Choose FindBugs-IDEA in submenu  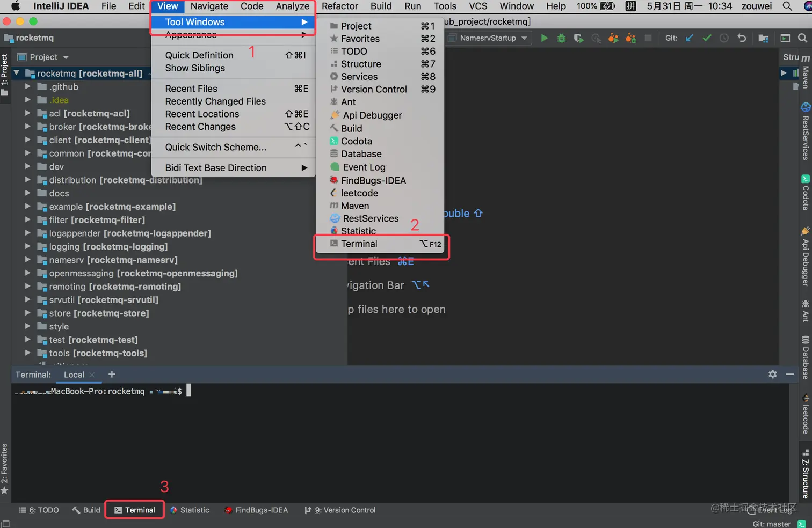click(x=380, y=180)
